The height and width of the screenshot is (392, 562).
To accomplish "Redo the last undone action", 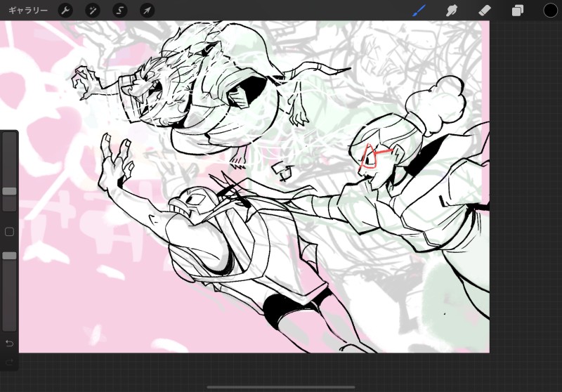I will tap(9, 362).
